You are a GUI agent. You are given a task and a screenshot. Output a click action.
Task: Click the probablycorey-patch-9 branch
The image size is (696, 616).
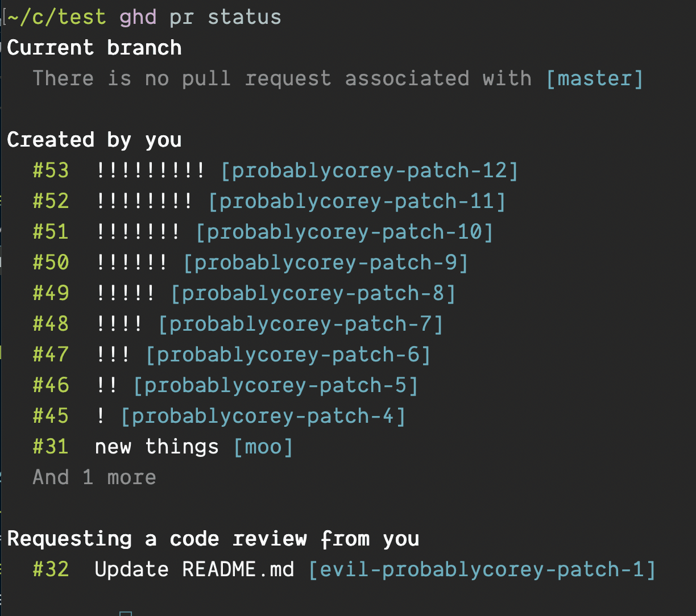pyautogui.click(x=325, y=263)
